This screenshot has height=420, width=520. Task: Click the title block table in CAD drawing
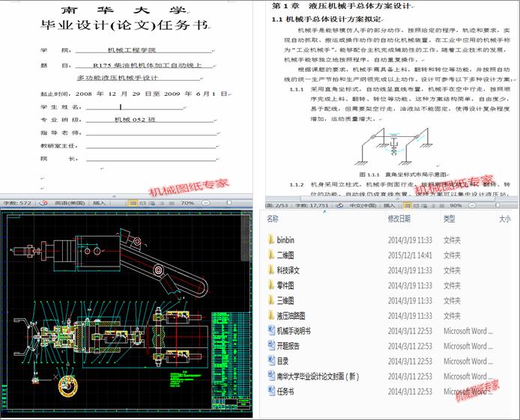[x=231, y=361]
